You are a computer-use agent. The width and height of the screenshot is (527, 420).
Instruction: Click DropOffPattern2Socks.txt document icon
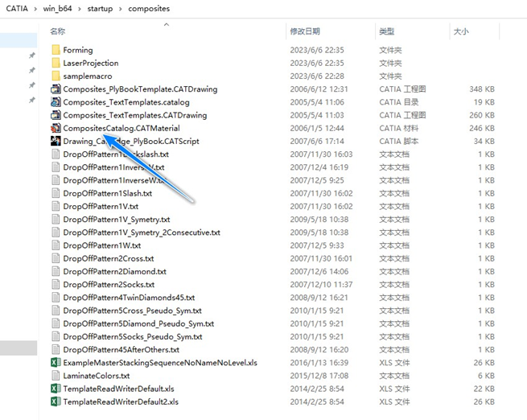point(56,285)
